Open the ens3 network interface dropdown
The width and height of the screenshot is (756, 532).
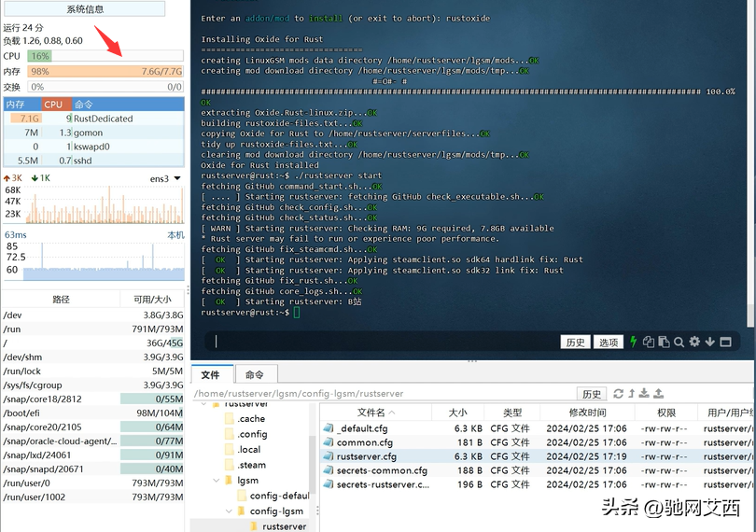[164, 178]
